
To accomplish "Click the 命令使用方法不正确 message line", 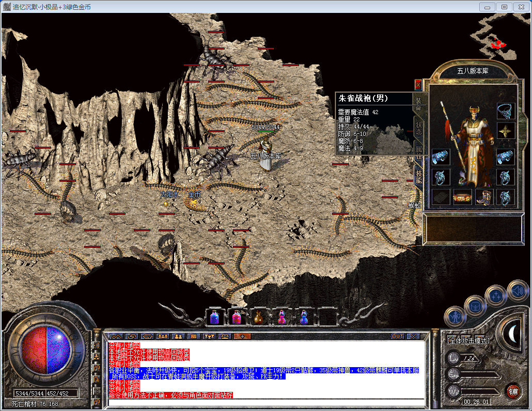I will point(170,396).
